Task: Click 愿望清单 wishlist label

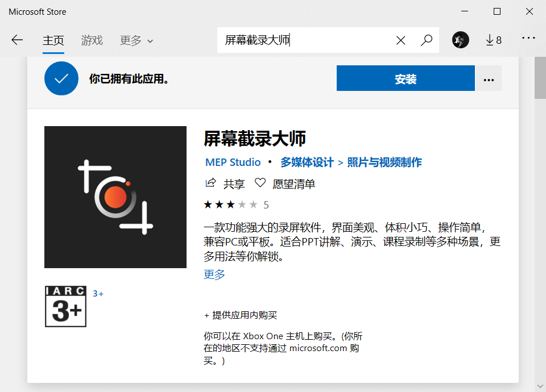Action: coord(293,184)
